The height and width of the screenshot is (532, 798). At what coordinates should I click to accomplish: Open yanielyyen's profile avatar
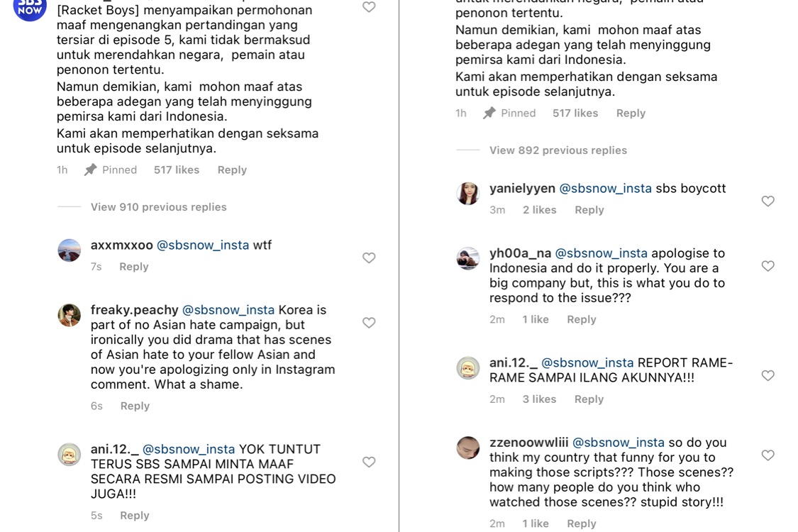point(468,194)
